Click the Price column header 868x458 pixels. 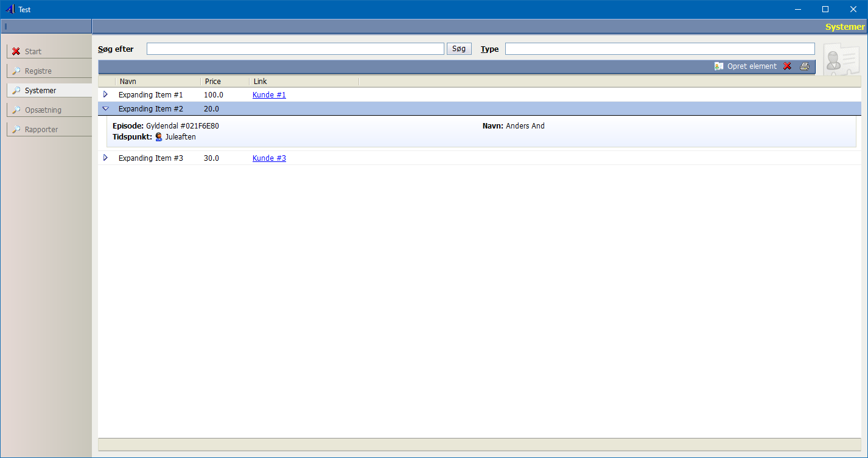(225, 82)
